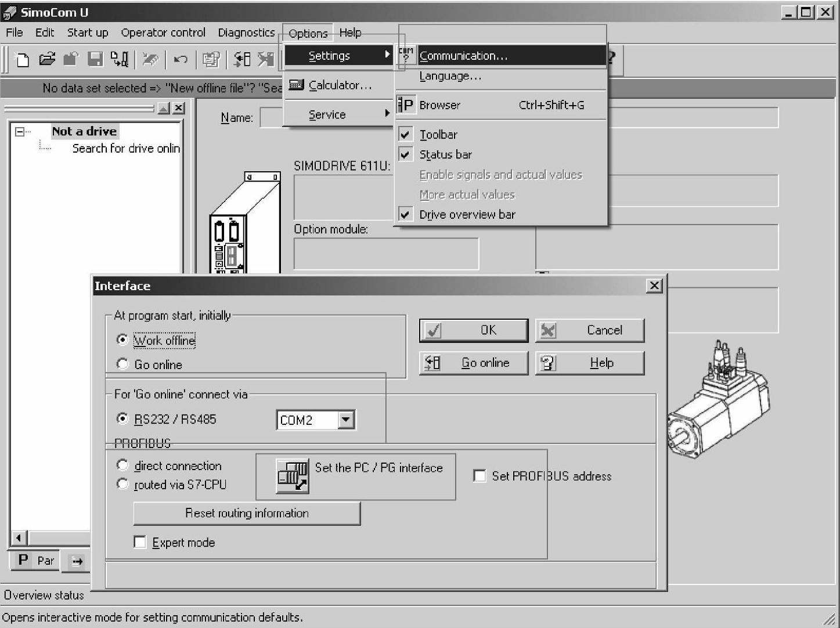Open Browser from the submenu
Image resolution: width=840 pixels, height=628 pixels.
click(501, 105)
